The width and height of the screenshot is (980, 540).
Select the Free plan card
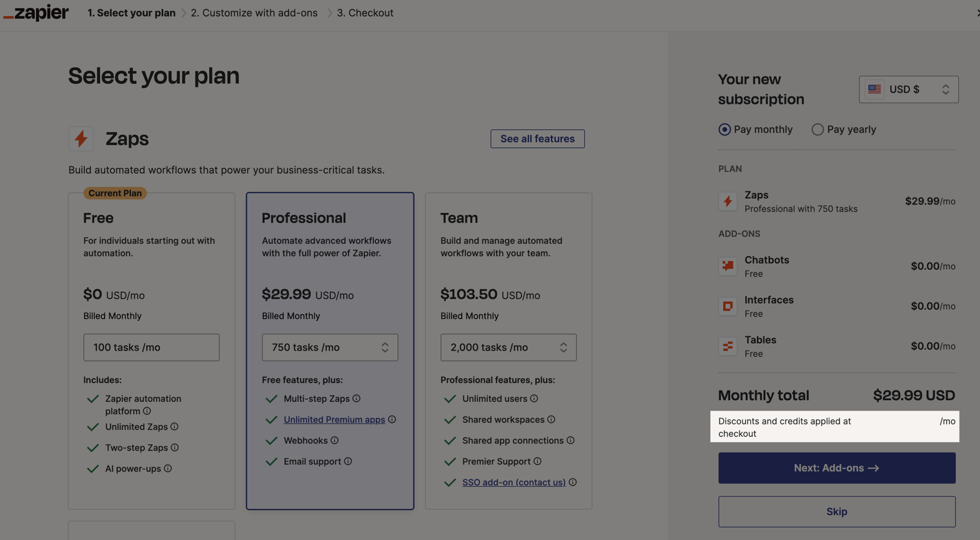[152, 351]
